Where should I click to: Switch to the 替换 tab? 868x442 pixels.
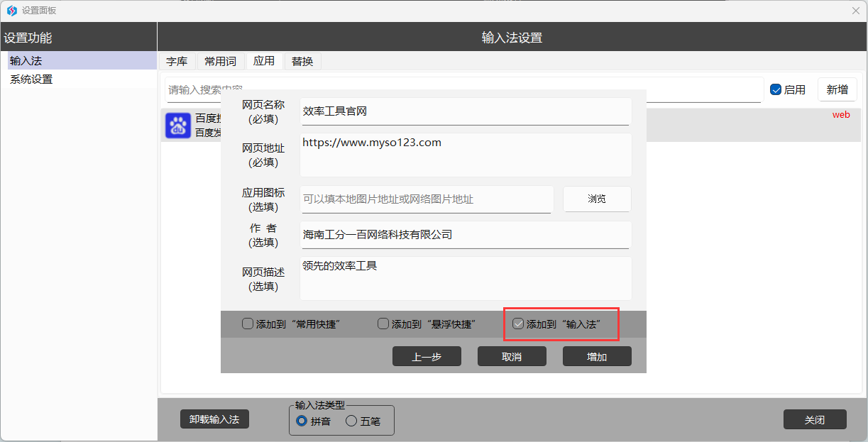pos(302,62)
